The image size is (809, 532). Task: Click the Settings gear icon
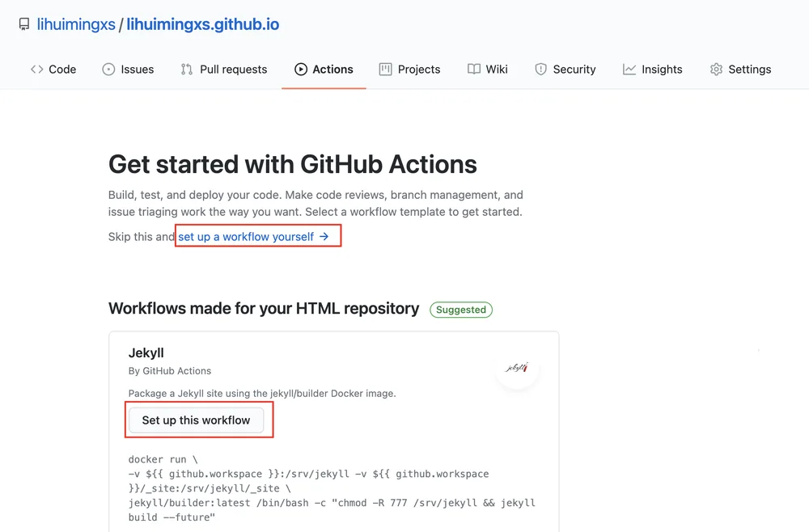coord(716,69)
